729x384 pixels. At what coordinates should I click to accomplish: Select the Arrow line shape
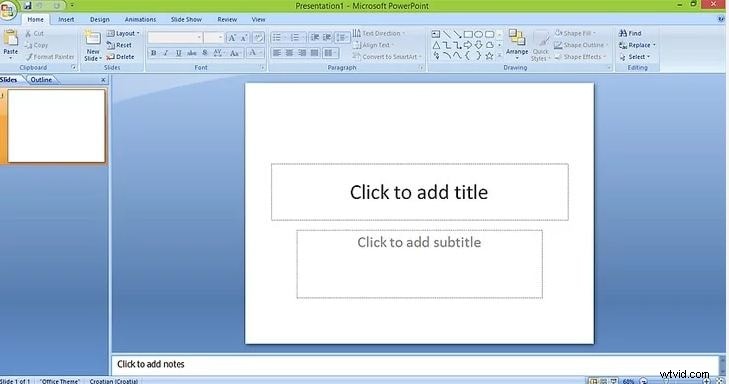click(457, 34)
